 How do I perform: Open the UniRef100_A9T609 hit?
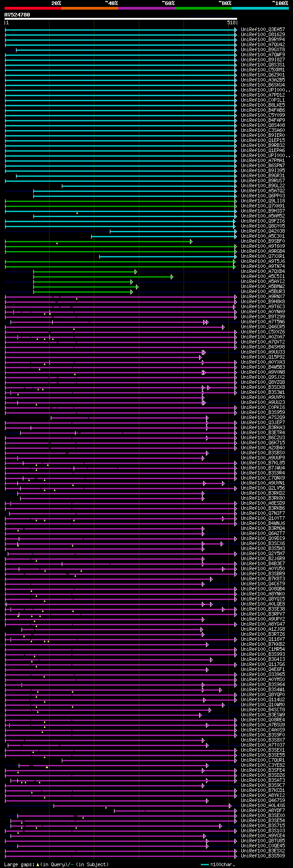(263, 246)
